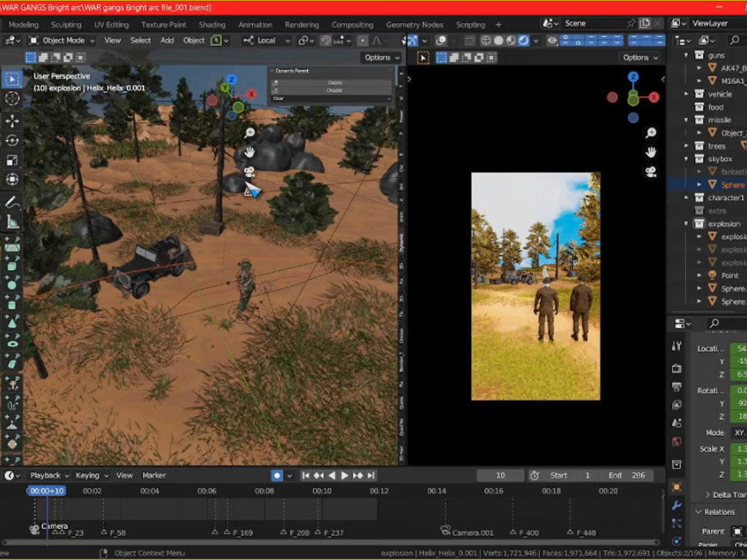
Task: Toggle X-ray in right viewport header
Action: (x=469, y=40)
